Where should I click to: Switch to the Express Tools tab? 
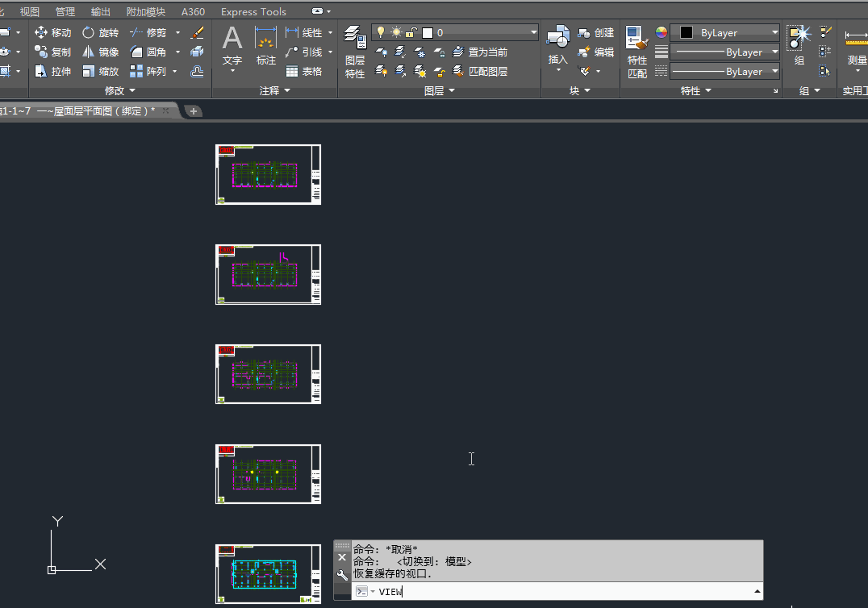pos(253,12)
